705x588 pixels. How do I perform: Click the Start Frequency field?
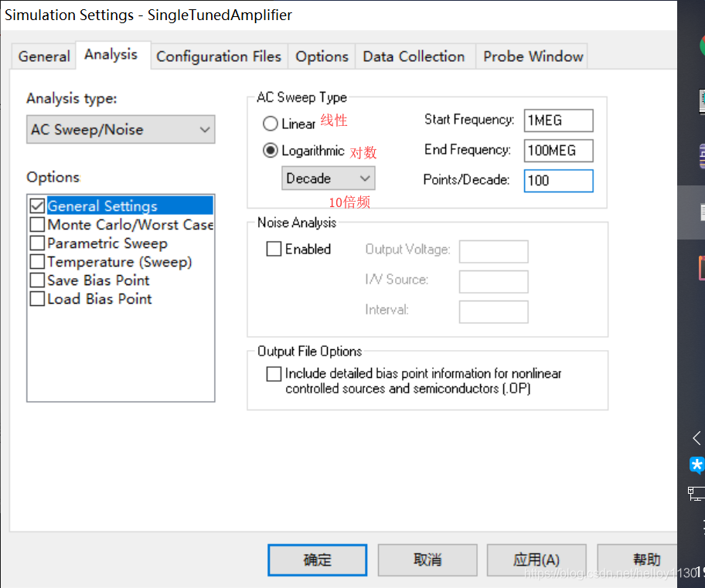[558, 121]
